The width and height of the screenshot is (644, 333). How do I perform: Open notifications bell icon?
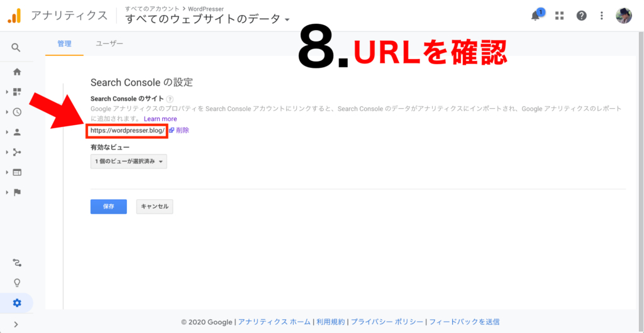(536, 16)
